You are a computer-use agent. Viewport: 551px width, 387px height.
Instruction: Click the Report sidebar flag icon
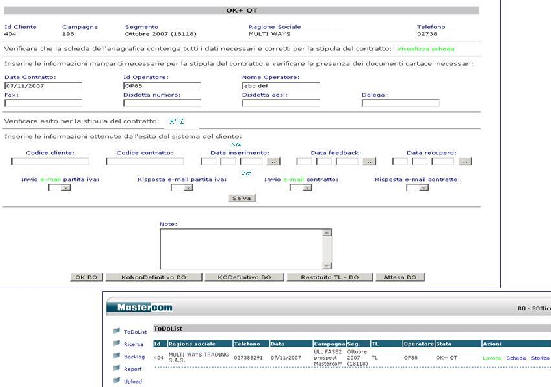[x=116, y=368]
